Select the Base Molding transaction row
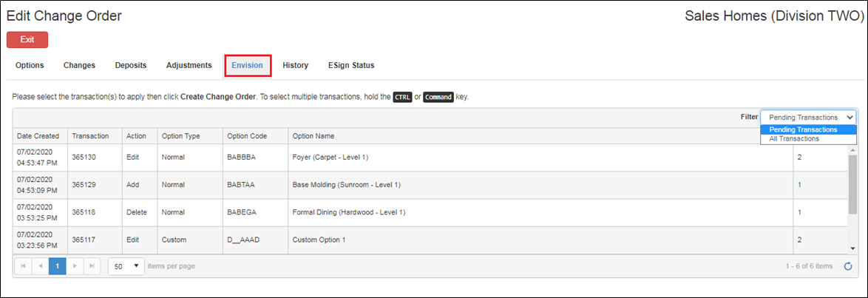868x298 pixels. click(430, 185)
